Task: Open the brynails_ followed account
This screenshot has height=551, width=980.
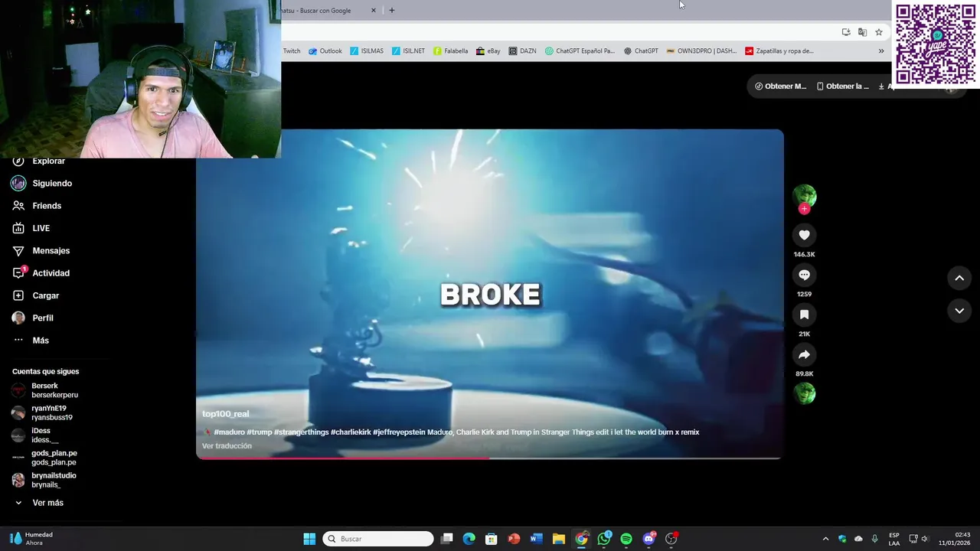Action: [x=44, y=480]
